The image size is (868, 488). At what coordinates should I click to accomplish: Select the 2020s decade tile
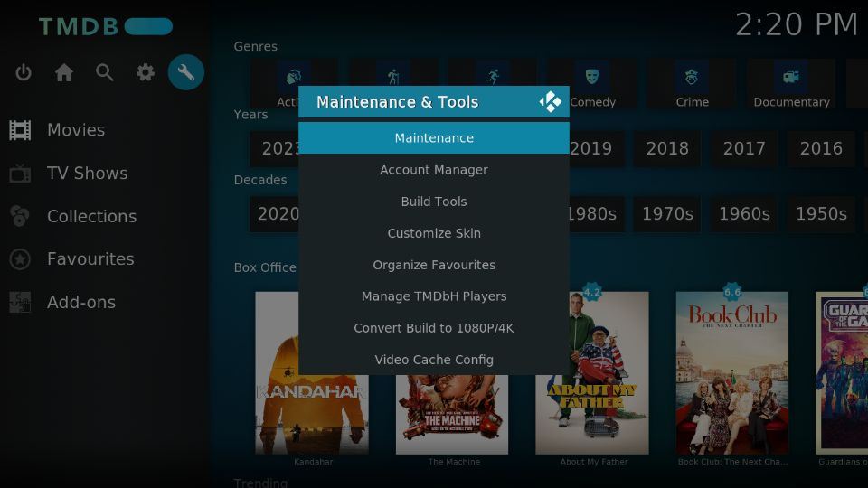[x=275, y=213]
